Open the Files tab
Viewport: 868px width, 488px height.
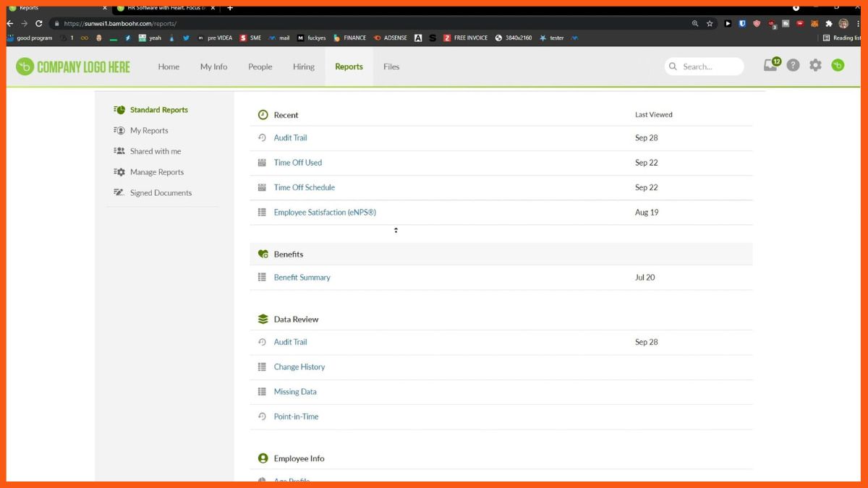pos(391,67)
